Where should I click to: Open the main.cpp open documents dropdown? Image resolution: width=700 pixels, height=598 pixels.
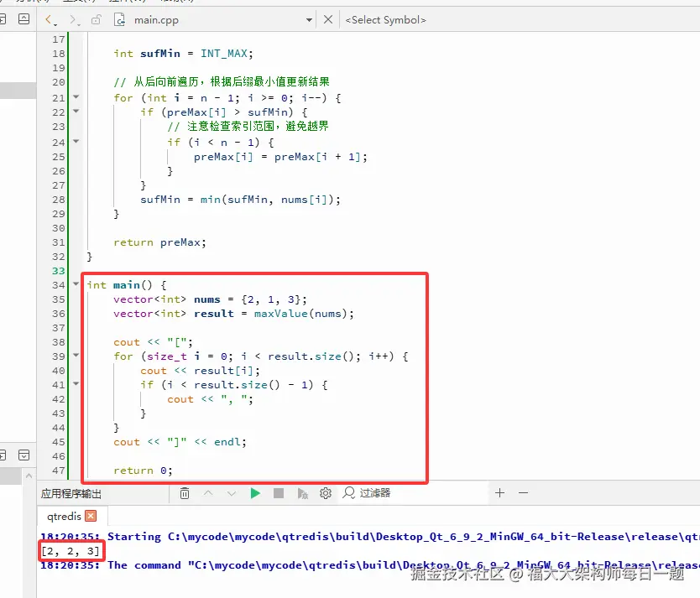click(x=309, y=20)
